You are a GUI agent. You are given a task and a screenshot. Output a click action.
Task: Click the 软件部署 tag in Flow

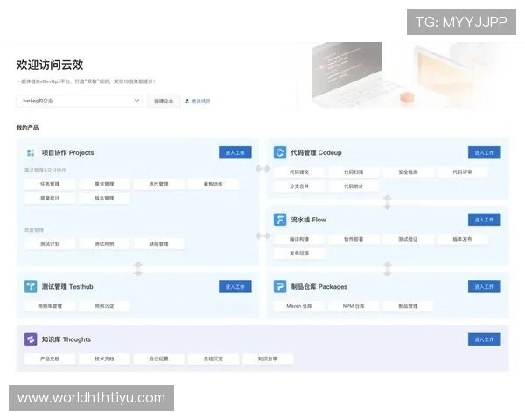pos(353,239)
